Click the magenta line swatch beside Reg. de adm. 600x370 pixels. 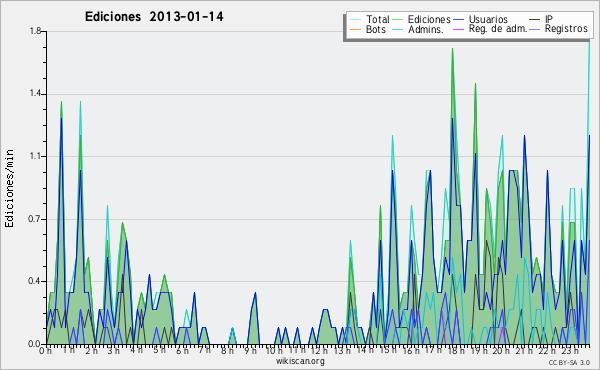(458, 29)
